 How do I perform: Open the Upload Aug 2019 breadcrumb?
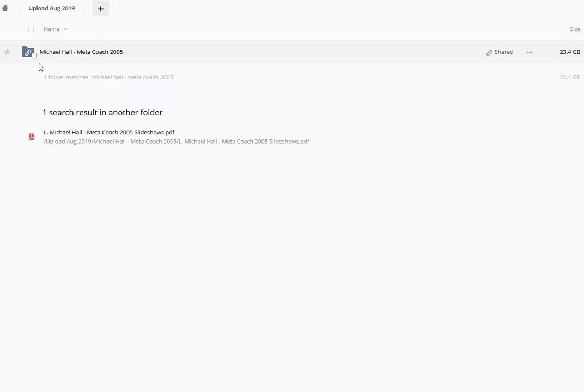pyautogui.click(x=52, y=9)
